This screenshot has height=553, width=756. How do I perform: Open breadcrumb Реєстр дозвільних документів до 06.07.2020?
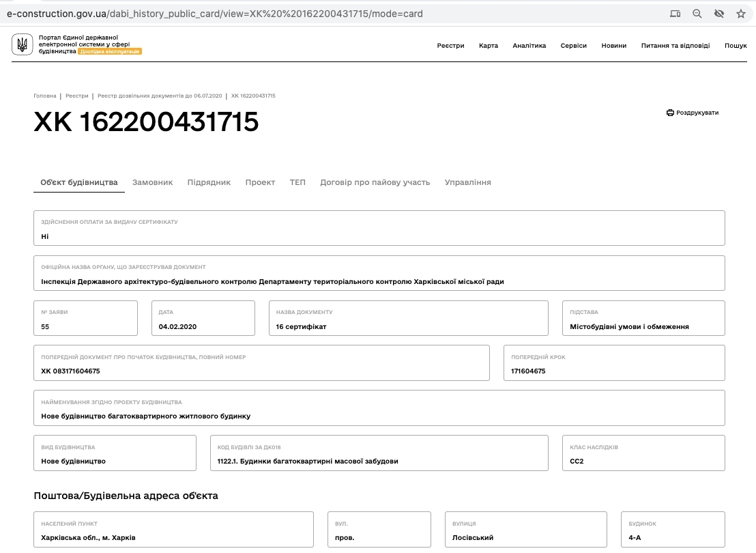click(x=160, y=96)
